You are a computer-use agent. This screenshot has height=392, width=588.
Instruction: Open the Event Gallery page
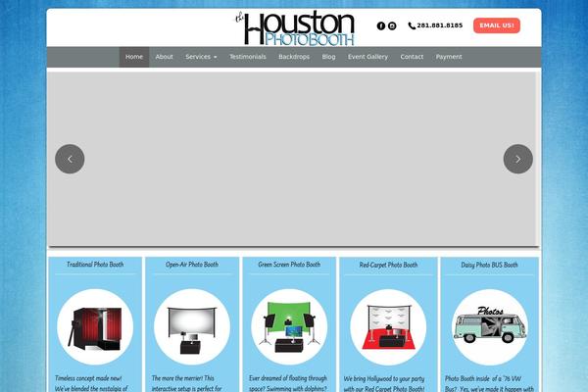[x=367, y=57]
